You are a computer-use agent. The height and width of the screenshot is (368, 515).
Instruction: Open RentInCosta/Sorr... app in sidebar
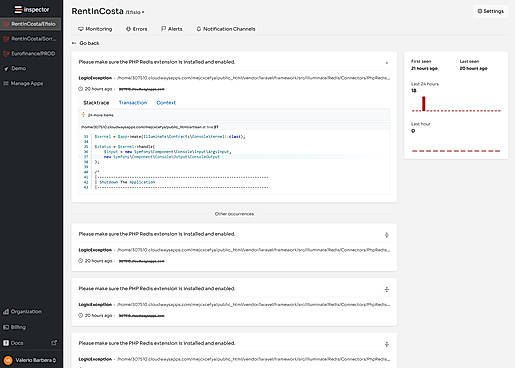tap(30, 39)
